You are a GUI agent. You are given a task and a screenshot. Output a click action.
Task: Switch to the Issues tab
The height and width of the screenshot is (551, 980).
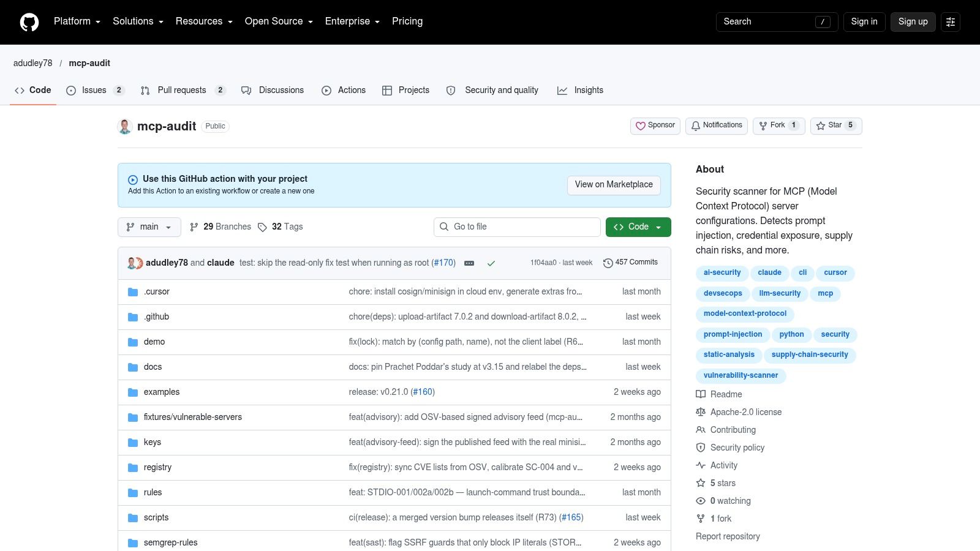[x=95, y=90]
